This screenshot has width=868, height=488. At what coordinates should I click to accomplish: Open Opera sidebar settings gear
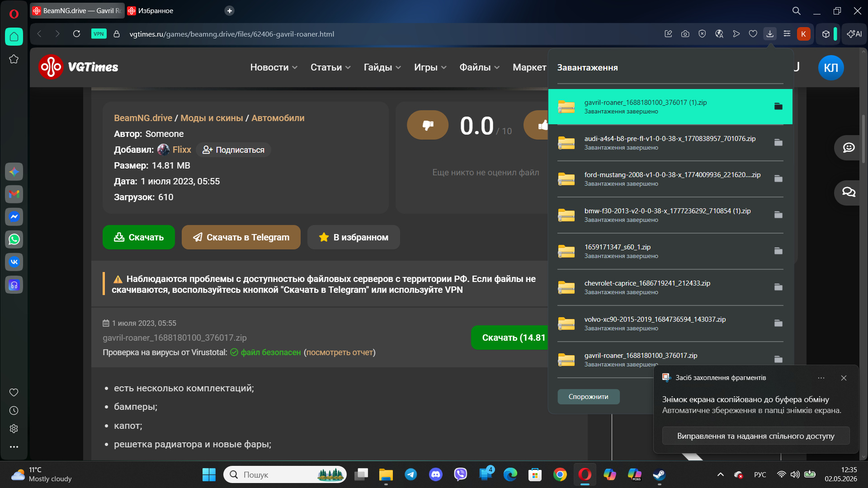click(x=14, y=429)
